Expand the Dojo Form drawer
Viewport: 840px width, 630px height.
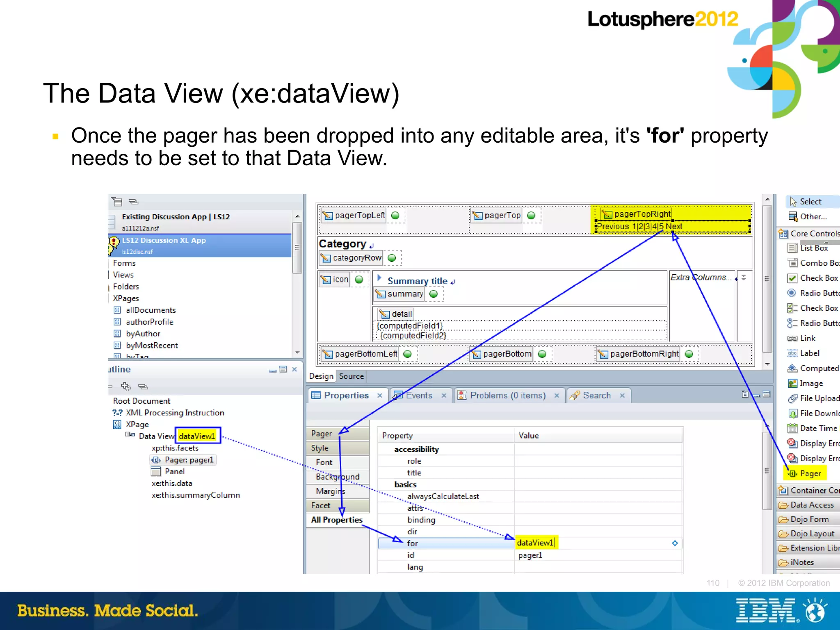[809, 519]
